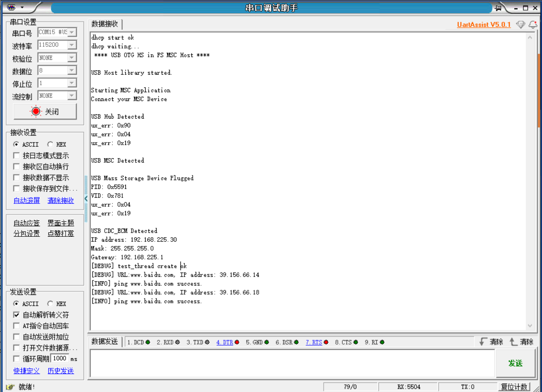This screenshot has height=392, width=542.
Task: Click the RXD status indicator dot
Action: (x=177, y=342)
